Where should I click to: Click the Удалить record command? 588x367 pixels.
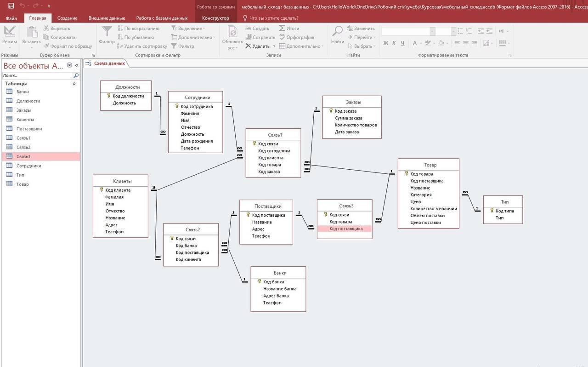257,46
